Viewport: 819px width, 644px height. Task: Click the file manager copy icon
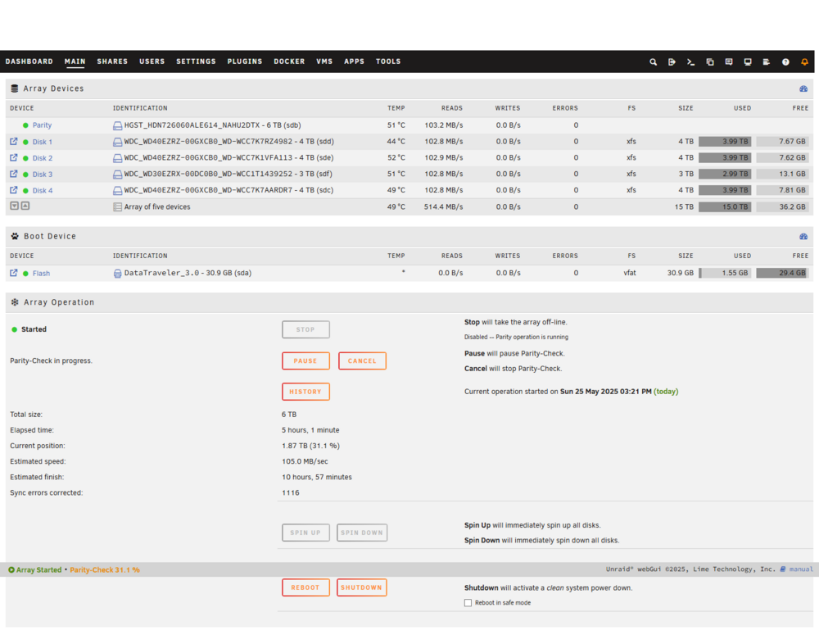pyautogui.click(x=710, y=61)
